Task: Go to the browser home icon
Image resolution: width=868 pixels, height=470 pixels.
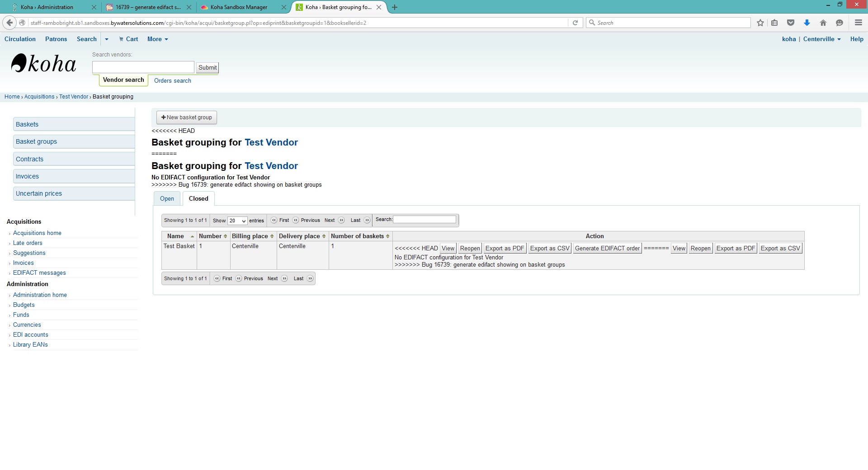Action: pos(823,23)
